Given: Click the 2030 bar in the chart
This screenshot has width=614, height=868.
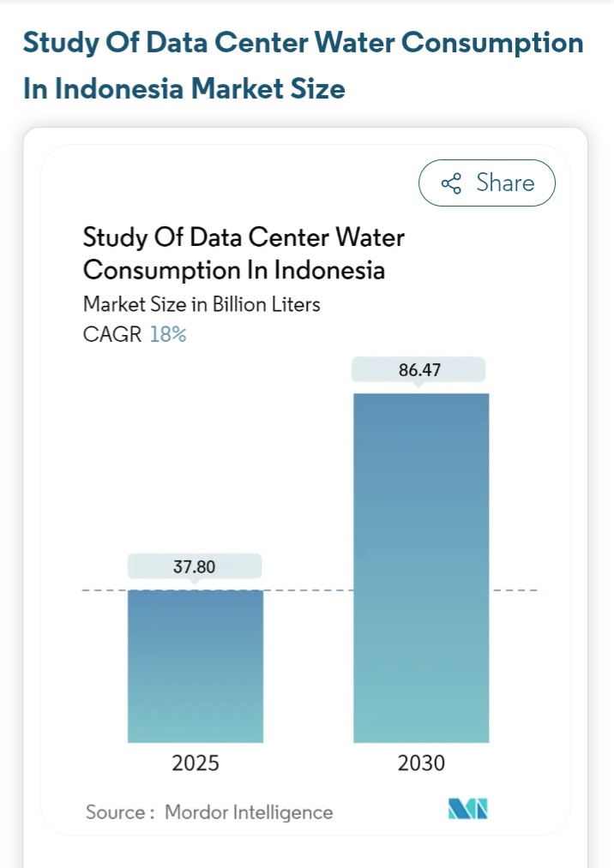Looking at the screenshot, I should (421, 567).
